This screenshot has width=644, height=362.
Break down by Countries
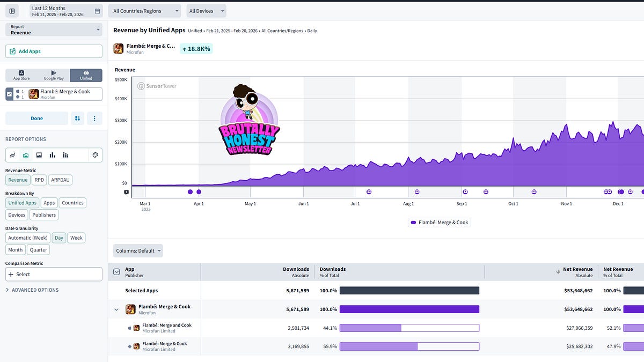click(72, 203)
